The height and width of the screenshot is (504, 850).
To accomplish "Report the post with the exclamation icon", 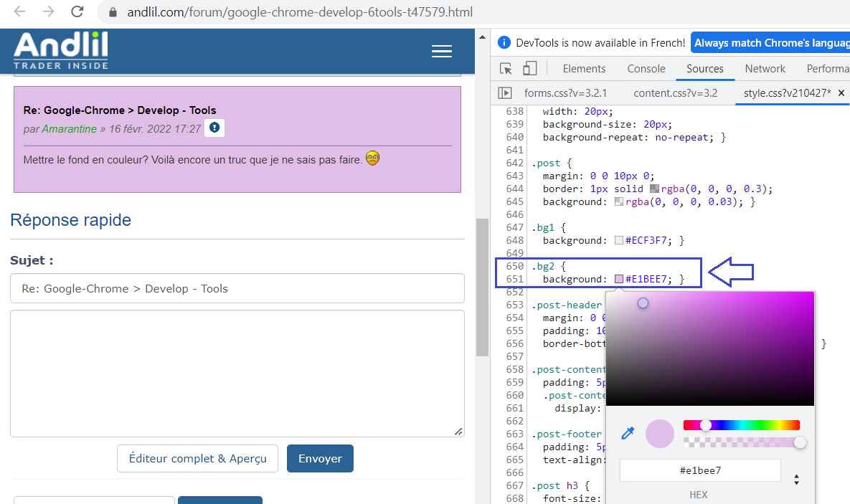I will 214,128.
